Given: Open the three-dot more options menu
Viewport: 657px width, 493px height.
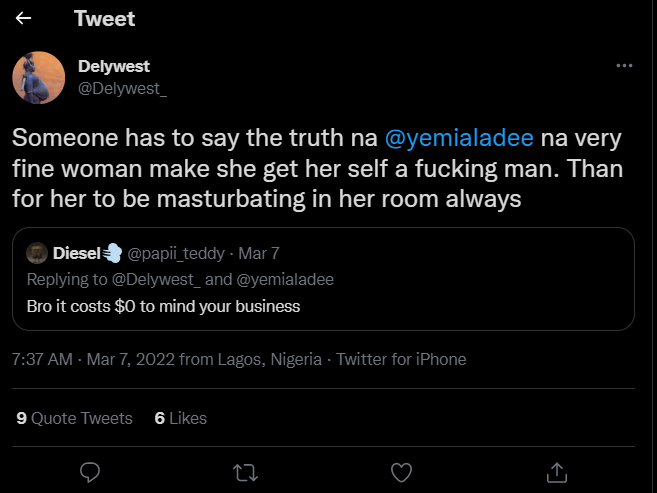Looking at the screenshot, I should 624,66.
